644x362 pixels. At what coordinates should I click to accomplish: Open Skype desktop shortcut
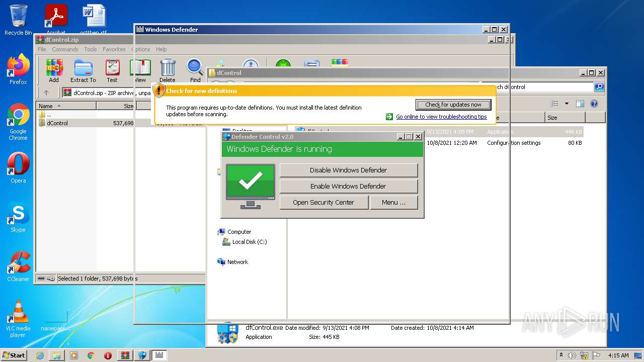pos(18,217)
